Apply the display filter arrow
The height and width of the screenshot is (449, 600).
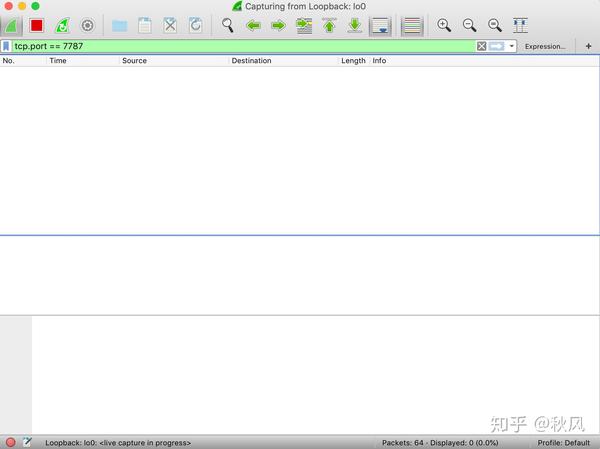[497, 46]
